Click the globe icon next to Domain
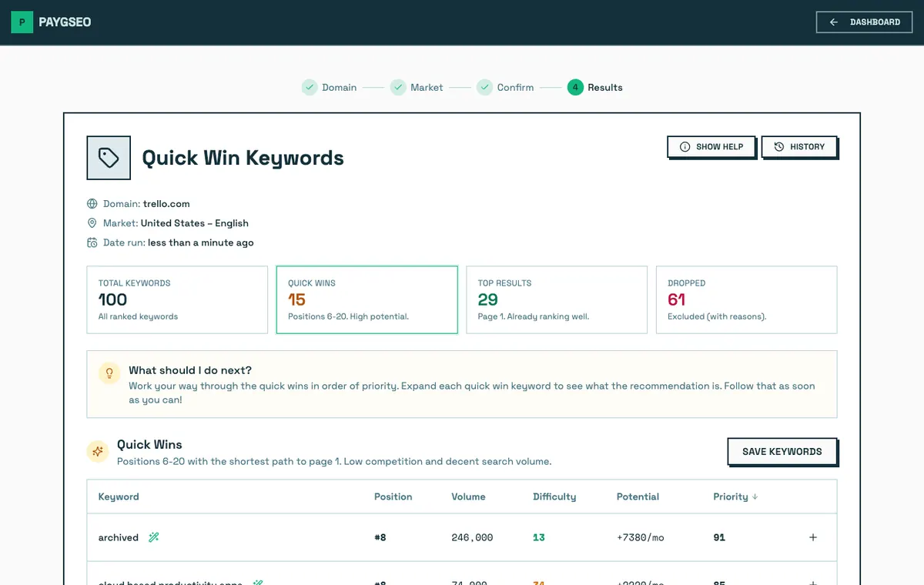 point(92,204)
